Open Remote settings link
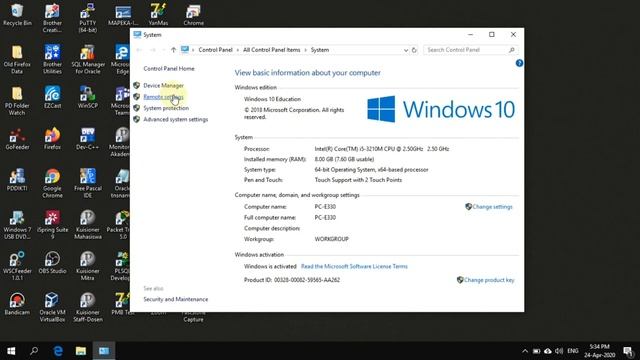Screen dimensions: 640x360 click(x=163, y=97)
